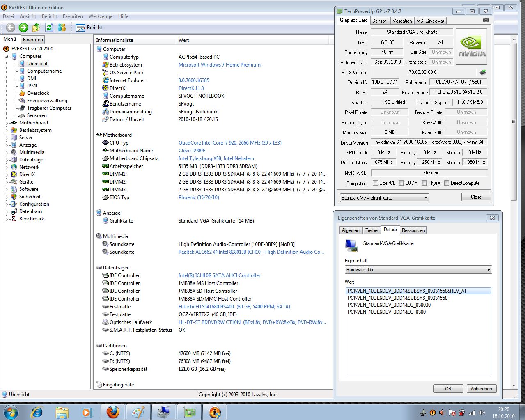
Task: Open the QuadCore Intel Core i7 920 link
Action: tap(230, 143)
